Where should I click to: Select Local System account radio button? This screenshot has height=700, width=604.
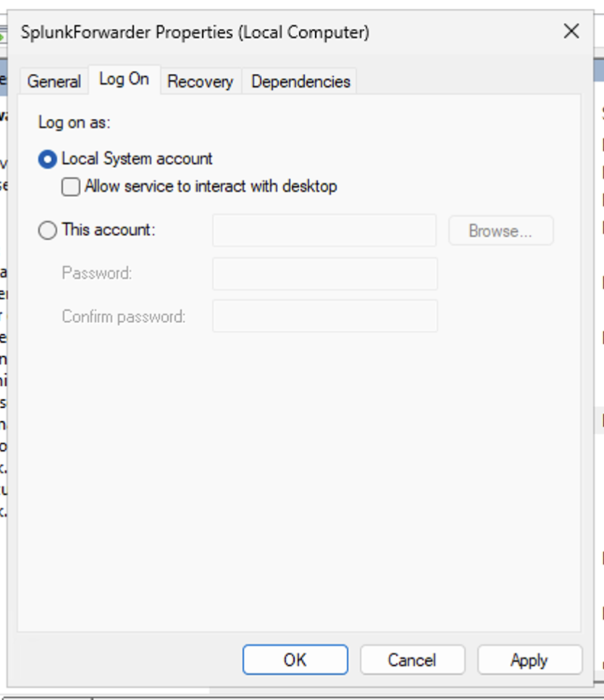(x=48, y=159)
